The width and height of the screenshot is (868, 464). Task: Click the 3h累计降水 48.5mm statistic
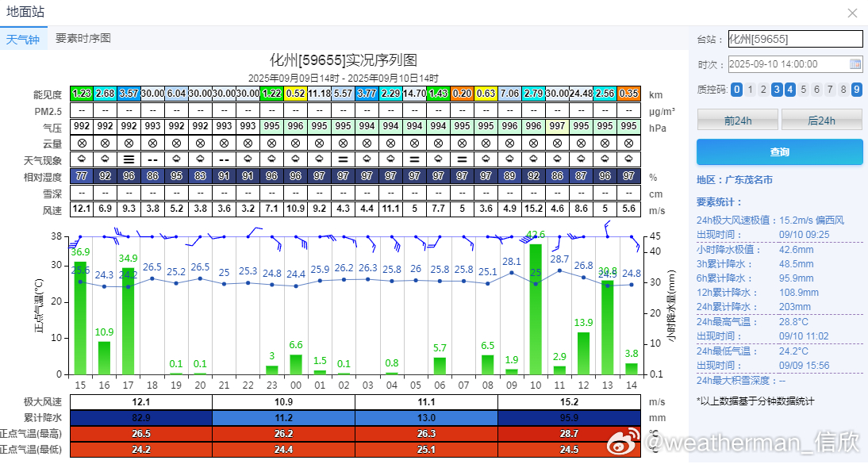coord(755,264)
